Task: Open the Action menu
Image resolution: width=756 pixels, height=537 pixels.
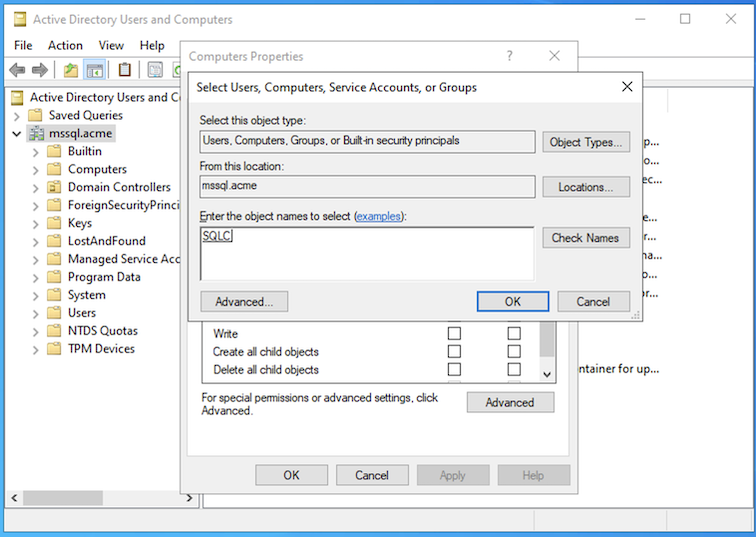Action: click(65, 45)
